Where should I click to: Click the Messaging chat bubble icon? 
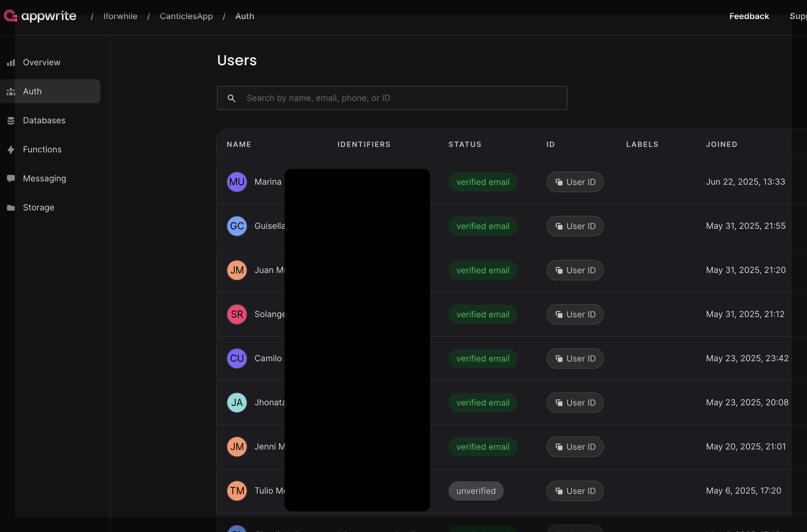(x=11, y=178)
